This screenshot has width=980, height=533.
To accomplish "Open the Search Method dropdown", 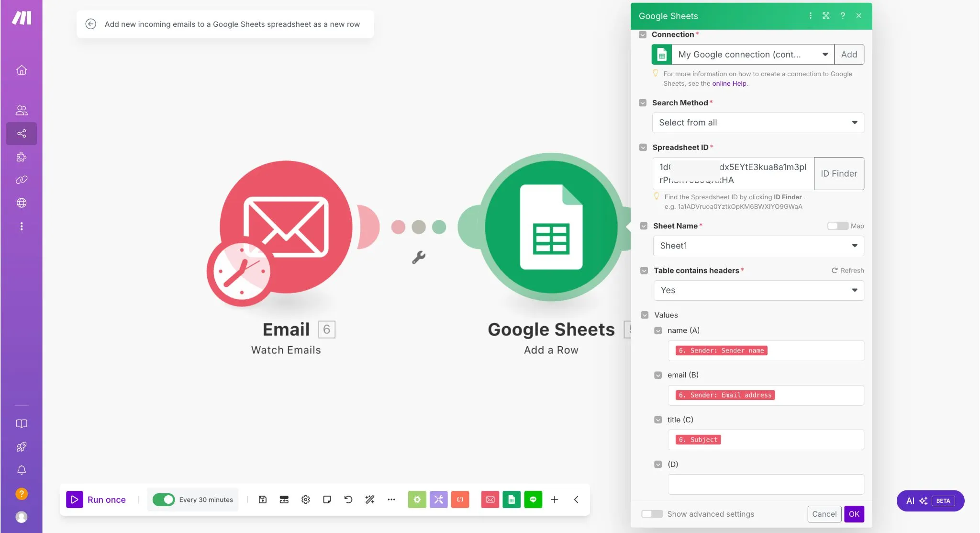I will (758, 123).
